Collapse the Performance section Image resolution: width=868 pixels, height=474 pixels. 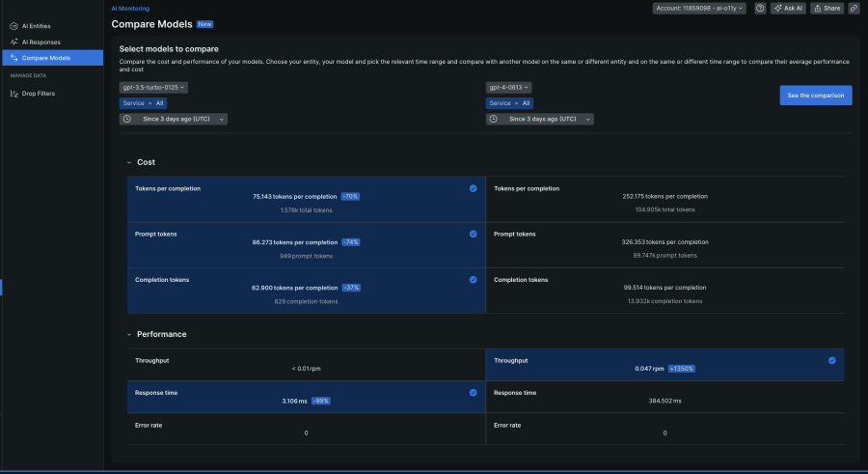point(129,334)
